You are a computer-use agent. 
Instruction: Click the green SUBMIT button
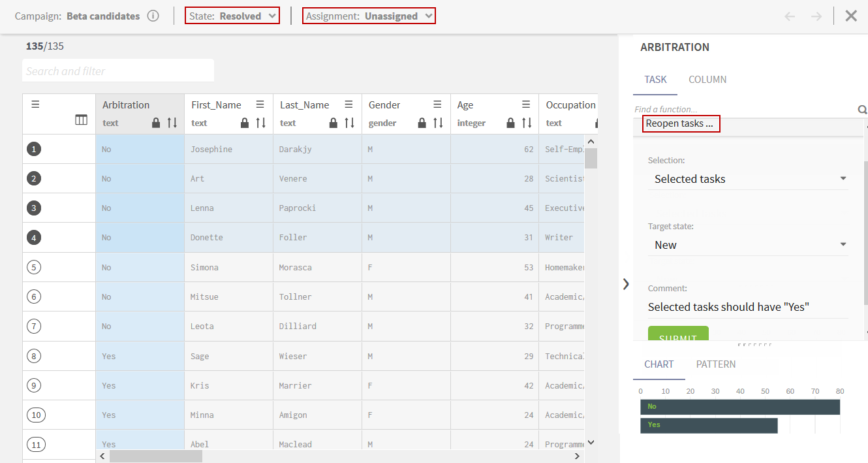pos(678,334)
